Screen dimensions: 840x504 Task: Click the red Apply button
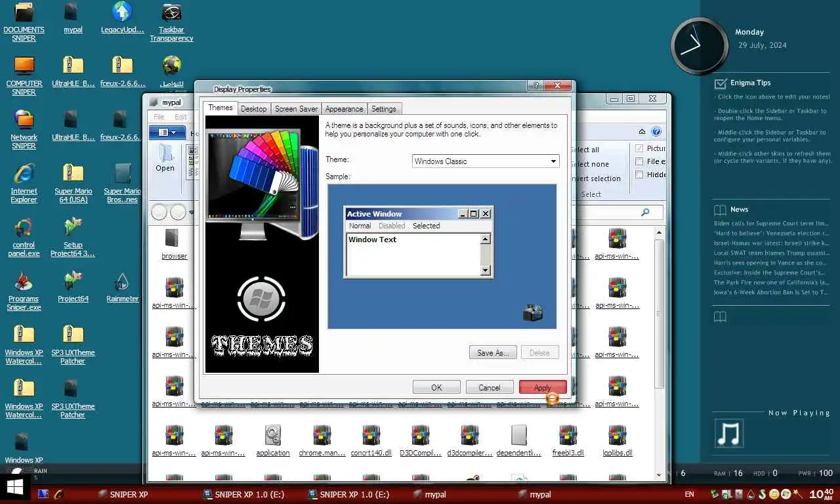click(543, 387)
